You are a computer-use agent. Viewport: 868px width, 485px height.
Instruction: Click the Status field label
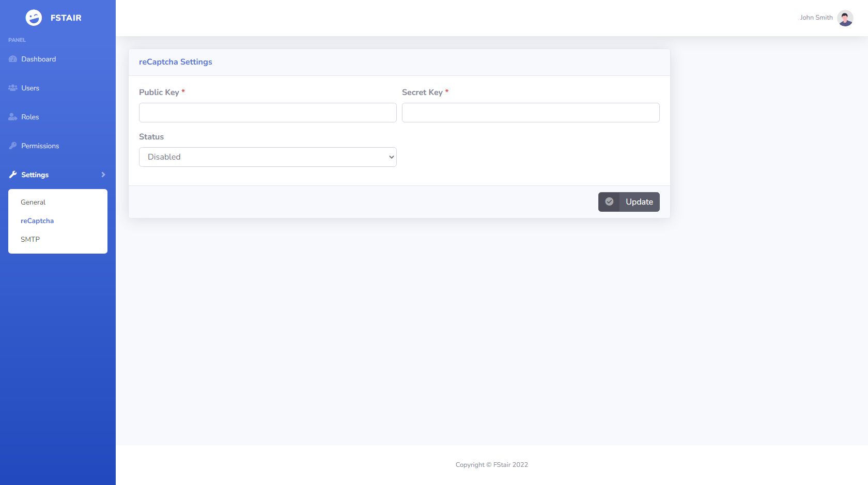(151, 137)
